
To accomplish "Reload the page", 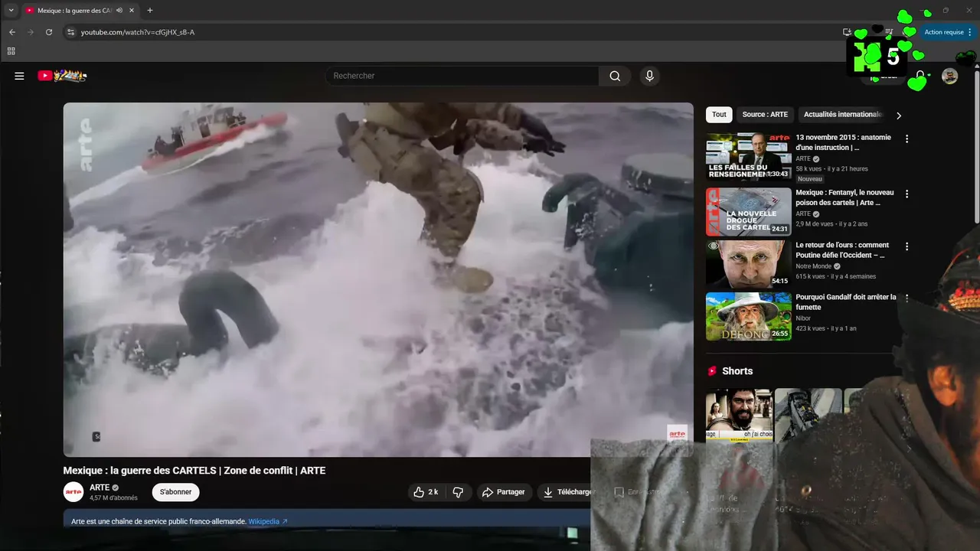I will pyautogui.click(x=49, y=32).
